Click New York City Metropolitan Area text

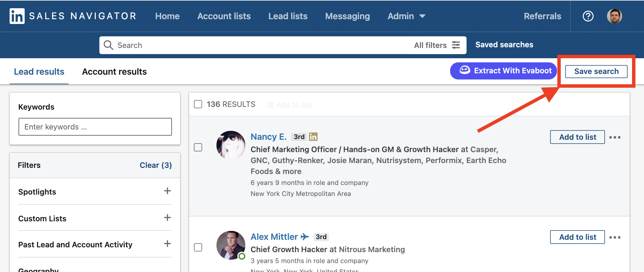tap(301, 194)
